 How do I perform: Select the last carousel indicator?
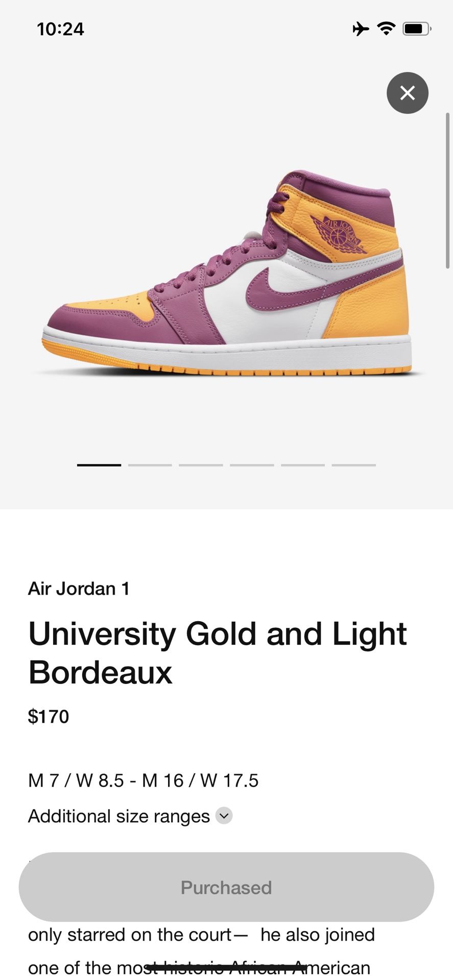(x=354, y=465)
